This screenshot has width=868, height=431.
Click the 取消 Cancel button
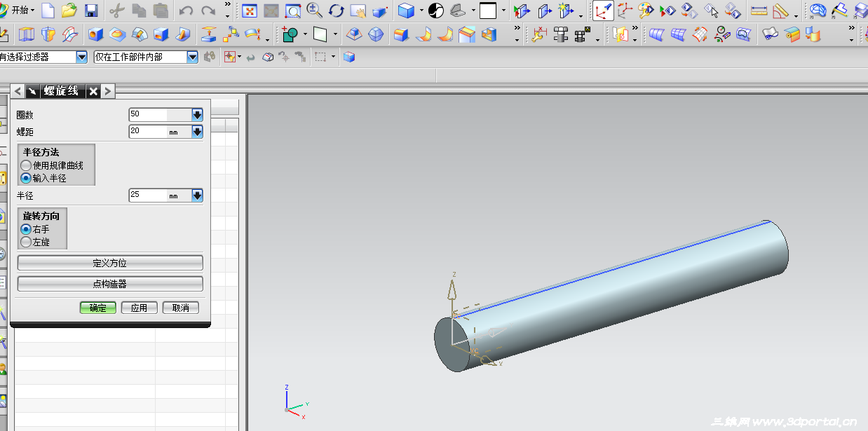pos(181,308)
